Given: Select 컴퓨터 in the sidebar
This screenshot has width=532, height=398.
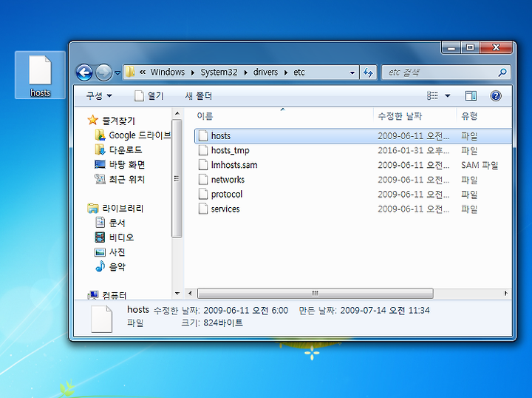Looking at the screenshot, I should tap(115, 295).
